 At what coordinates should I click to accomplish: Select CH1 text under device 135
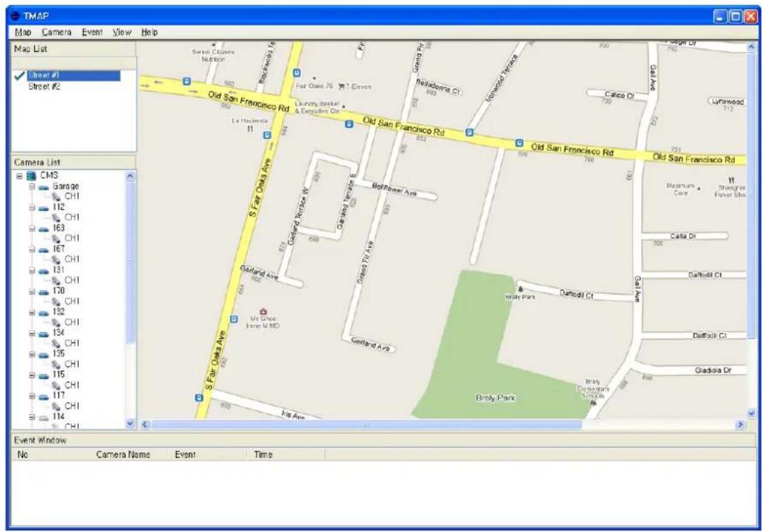72,364
